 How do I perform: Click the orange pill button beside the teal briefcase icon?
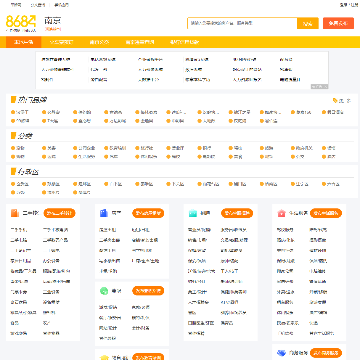tap(237, 213)
